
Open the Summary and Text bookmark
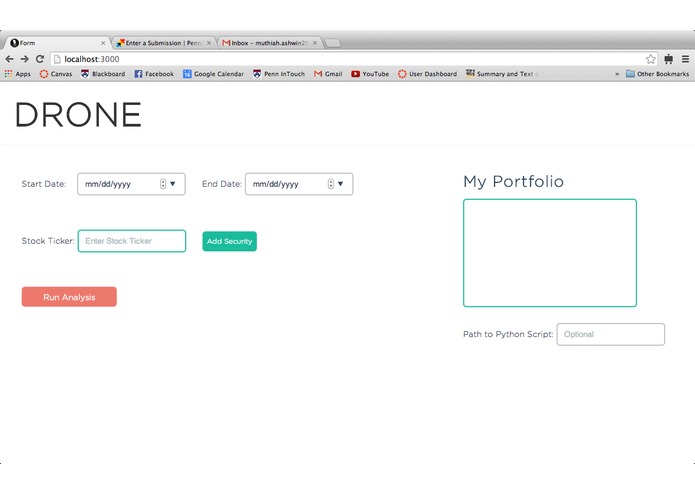click(502, 74)
